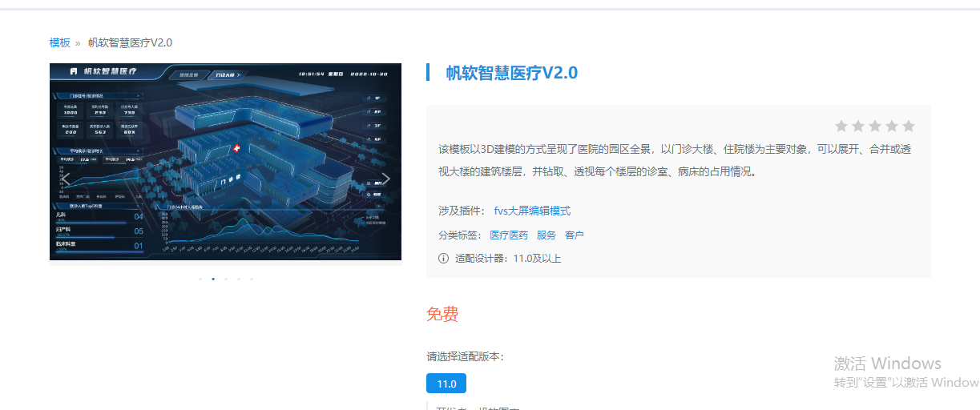Screen dimensions: 980x410
Task: Select the 11.0 version button
Action: click(446, 384)
